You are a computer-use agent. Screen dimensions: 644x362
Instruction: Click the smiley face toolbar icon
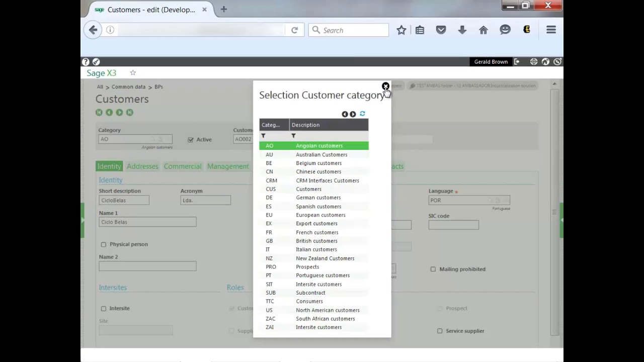(505, 30)
